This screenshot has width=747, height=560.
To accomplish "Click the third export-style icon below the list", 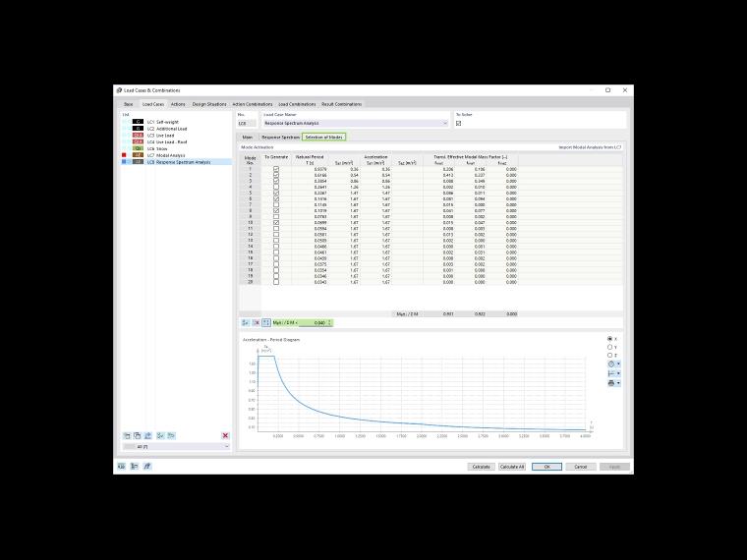I will [148, 435].
